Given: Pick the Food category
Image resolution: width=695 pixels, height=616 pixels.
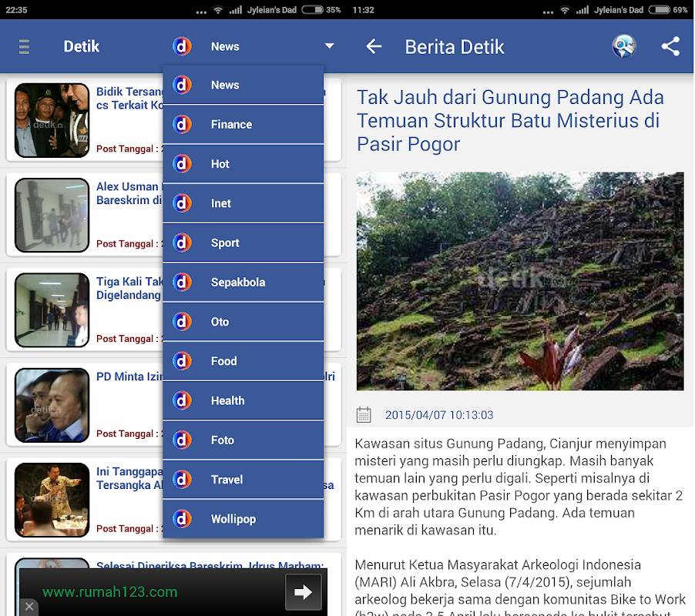Looking at the screenshot, I should pos(243,361).
